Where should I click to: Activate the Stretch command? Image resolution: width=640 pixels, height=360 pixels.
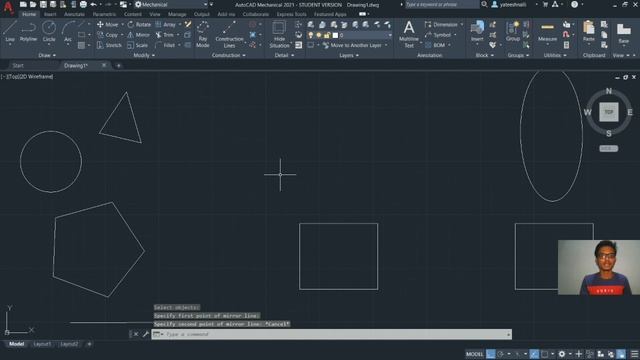coord(109,45)
